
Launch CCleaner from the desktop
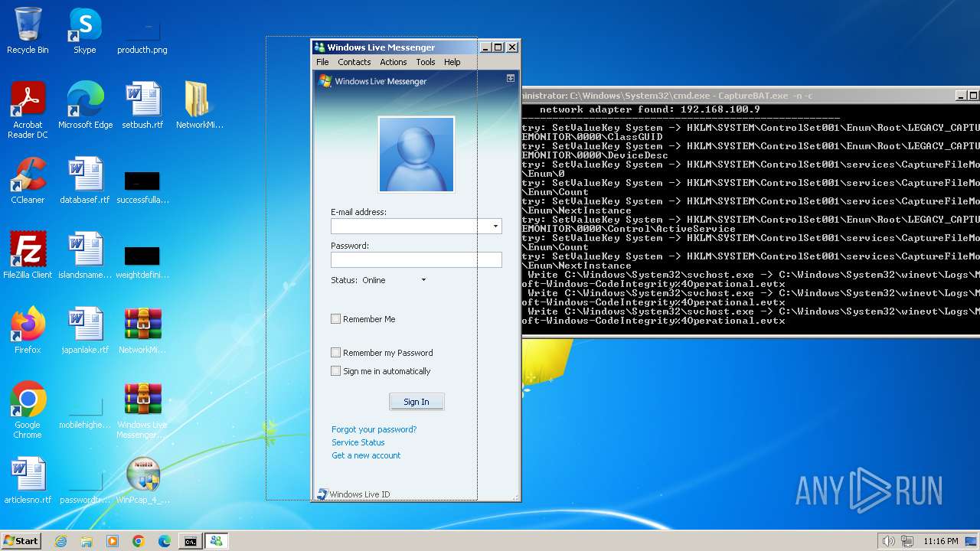[x=28, y=181]
